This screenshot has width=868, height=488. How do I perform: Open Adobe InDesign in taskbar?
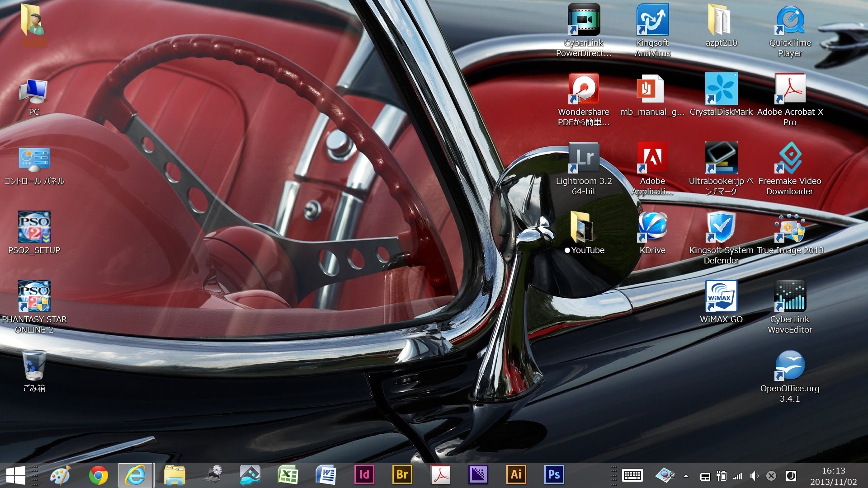[x=364, y=475]
